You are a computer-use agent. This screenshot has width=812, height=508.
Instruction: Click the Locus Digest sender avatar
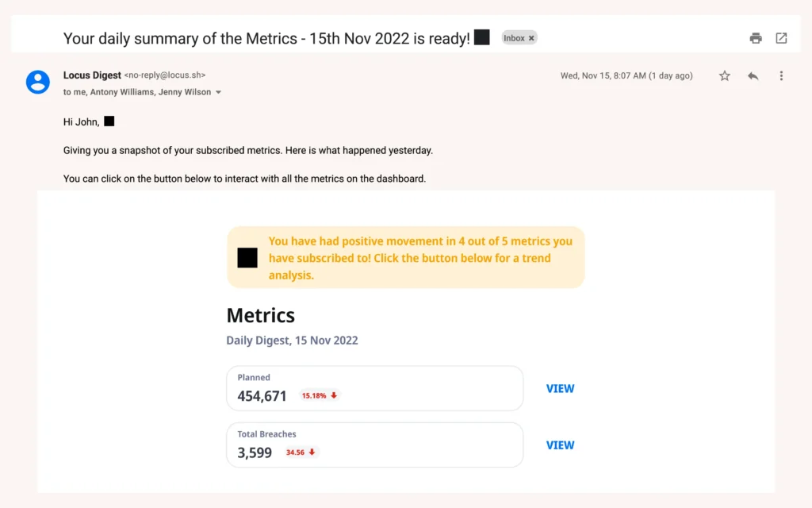pos(38,82)
